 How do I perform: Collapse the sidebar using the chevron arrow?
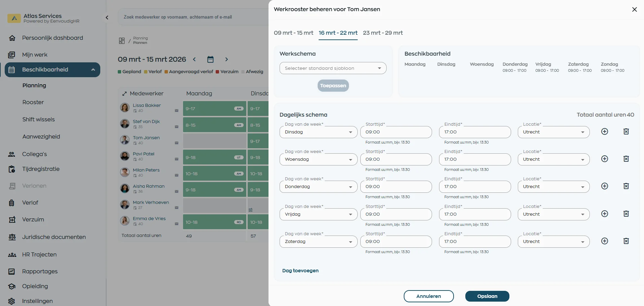(107, 18)
